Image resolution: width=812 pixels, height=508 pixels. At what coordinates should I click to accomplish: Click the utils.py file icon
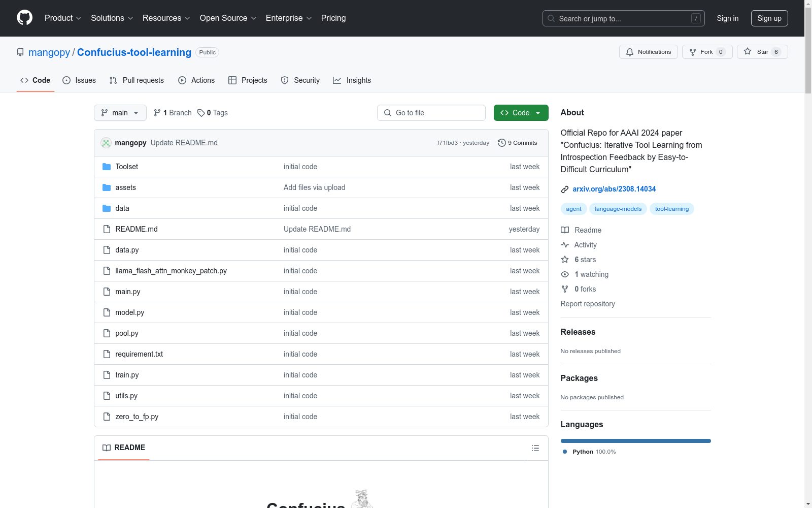pos(107,396)
